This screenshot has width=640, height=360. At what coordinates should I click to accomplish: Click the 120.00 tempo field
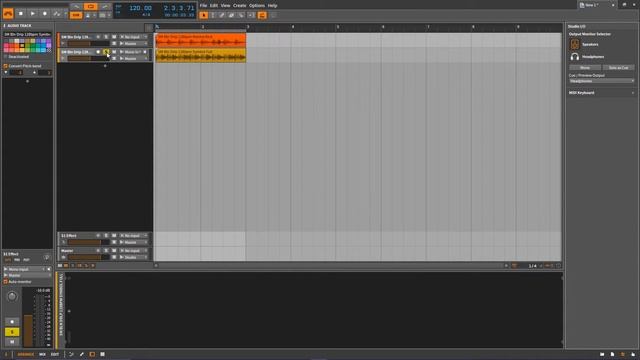tap(140, 8)
